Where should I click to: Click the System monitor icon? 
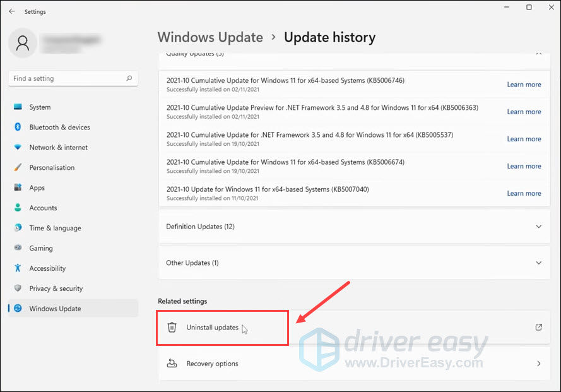click(x=18, y=107)
